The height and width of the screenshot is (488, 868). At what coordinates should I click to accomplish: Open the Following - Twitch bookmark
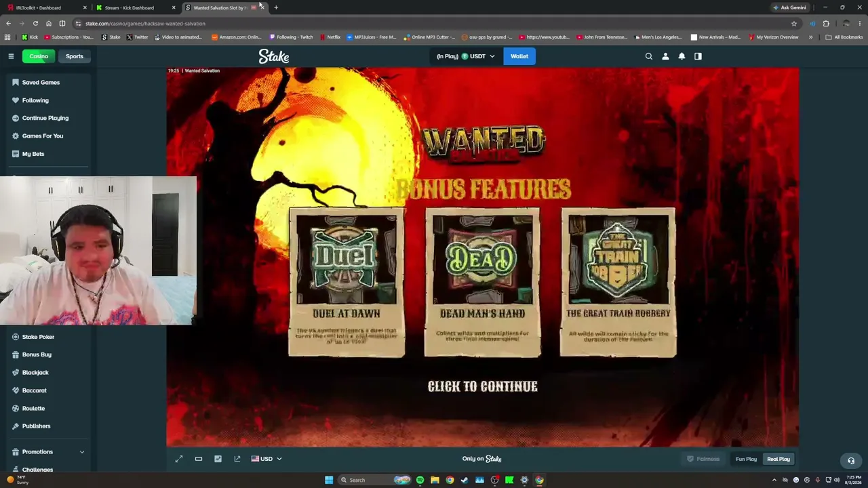[x=291, y=37]
